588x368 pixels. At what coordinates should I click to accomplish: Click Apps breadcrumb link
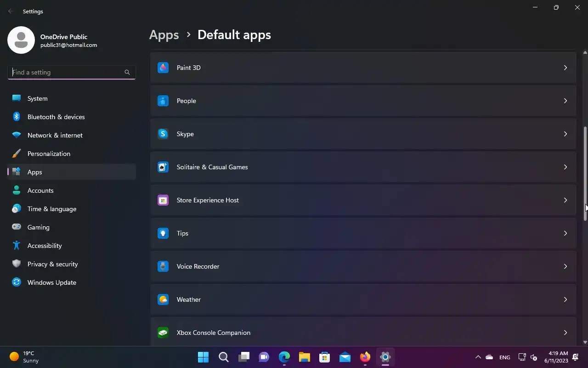point(164,35)
